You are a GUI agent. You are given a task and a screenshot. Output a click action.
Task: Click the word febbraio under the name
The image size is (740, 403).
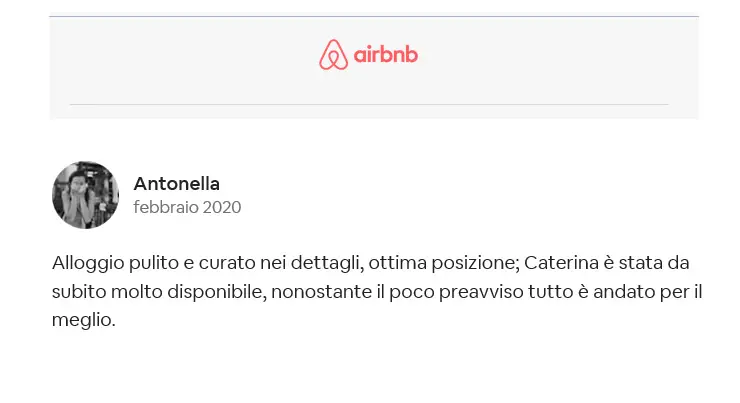point(166,207)
